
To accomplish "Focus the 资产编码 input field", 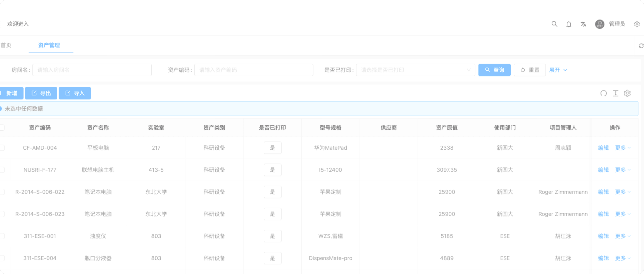I will 253,70.
